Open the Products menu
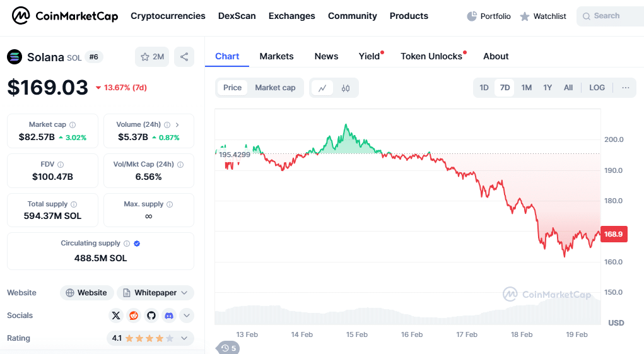The height and width of the screenshot is (354, 644). (x=409, y=16)
